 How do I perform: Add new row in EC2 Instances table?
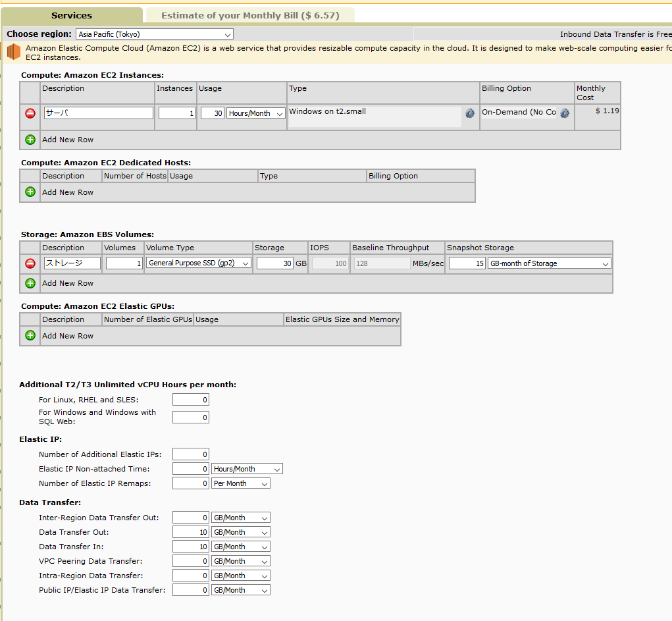coord(30,140)
